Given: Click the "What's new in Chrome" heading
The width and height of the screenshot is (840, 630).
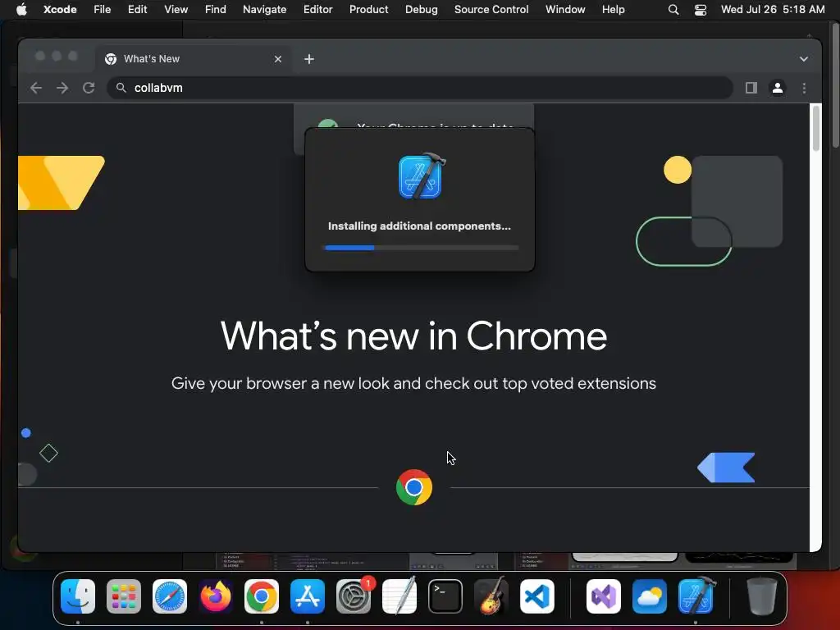Looking at the screenshot, I should (413, 336).
